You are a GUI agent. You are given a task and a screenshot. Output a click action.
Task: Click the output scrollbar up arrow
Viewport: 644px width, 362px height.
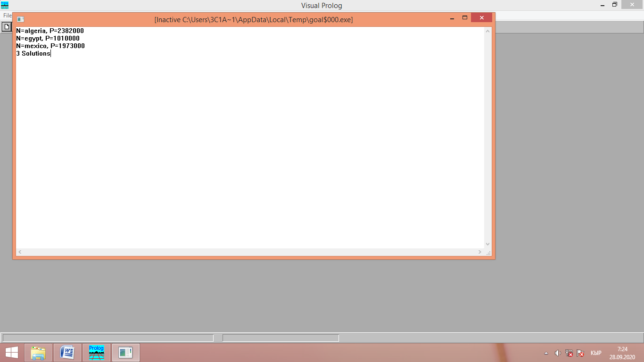tap(488, 31)
